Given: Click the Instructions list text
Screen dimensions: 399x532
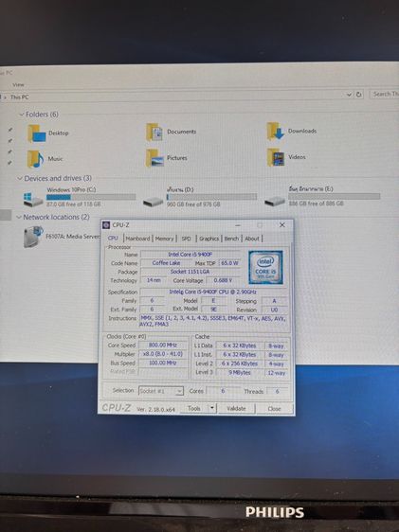Looking at the screenshot, I should [x=213, y=321].
